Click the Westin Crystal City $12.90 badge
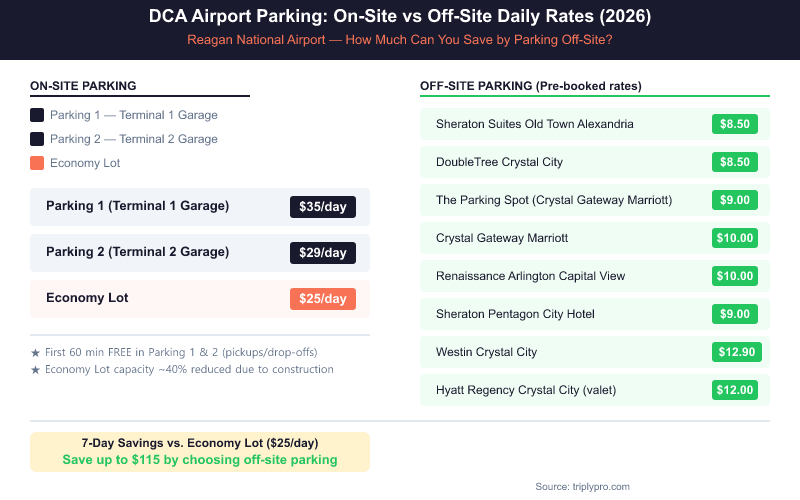Screen dimensions: 800x500 point(735,352)
